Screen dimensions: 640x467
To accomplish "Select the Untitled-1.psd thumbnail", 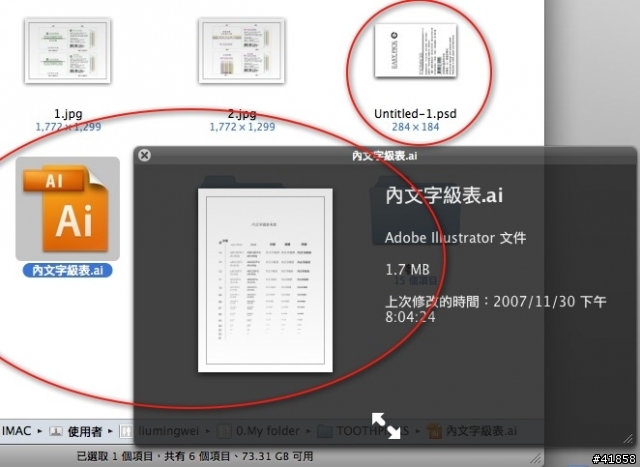I will (416, 50).
